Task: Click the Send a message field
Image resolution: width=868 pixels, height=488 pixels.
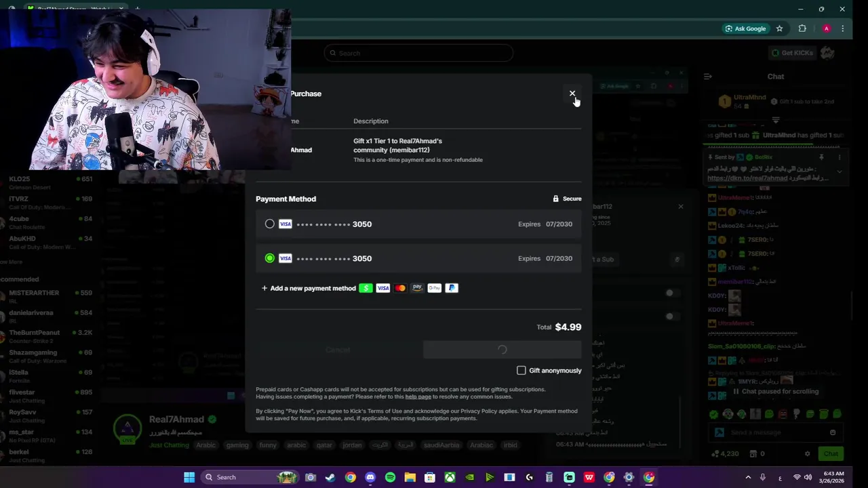Action: click(776, 432)
